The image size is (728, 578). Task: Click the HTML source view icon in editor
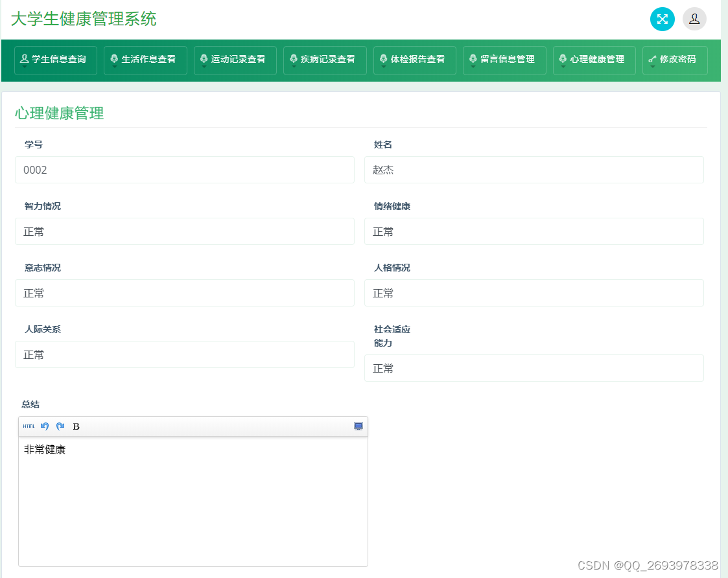28,426
